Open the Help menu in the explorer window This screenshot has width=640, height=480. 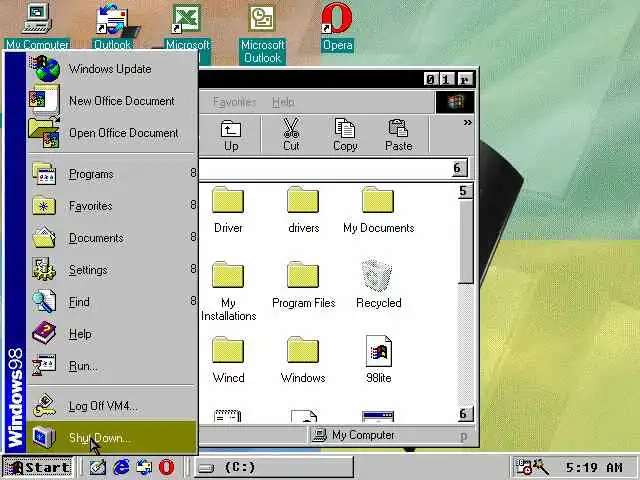(x=283, y=102)
